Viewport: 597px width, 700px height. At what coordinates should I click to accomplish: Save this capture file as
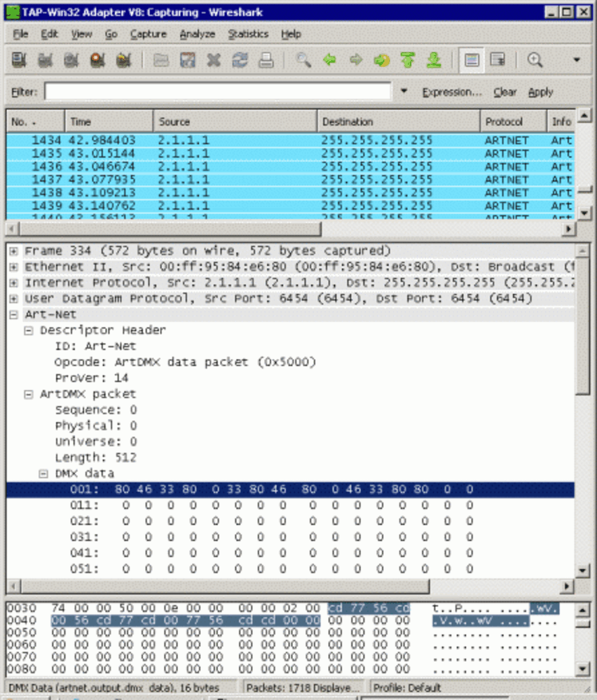(187, 60)
